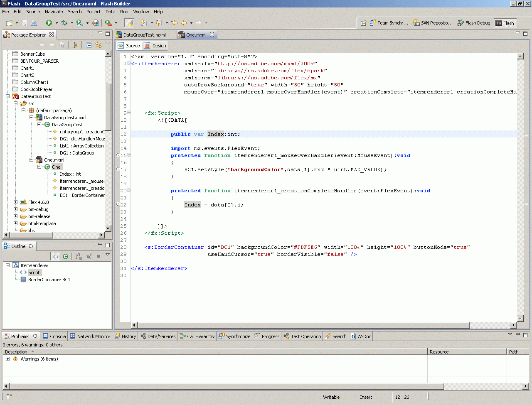Select BorderContainer BC1 in Outline
Image resolution: width=532 pixels, height=405 pixels.
point(49,280)
